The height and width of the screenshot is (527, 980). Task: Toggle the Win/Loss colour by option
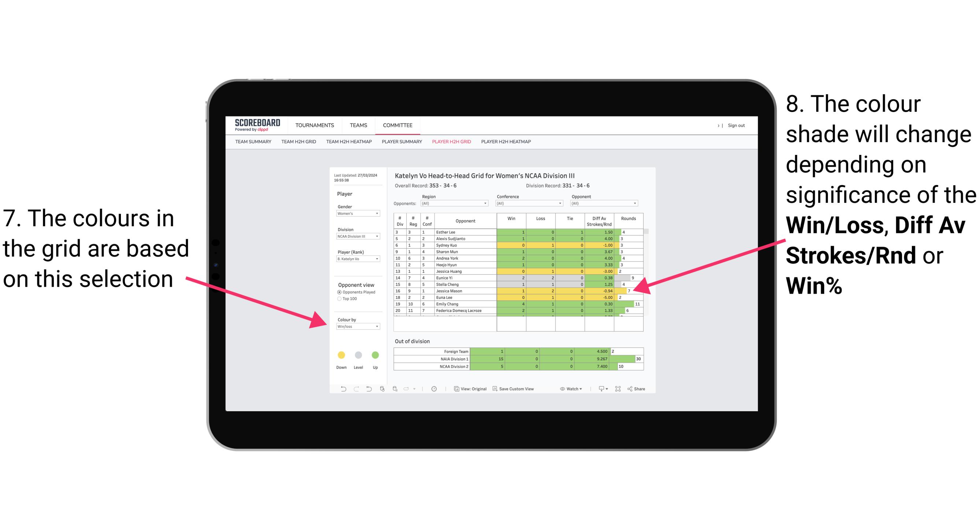coord(356,326)
